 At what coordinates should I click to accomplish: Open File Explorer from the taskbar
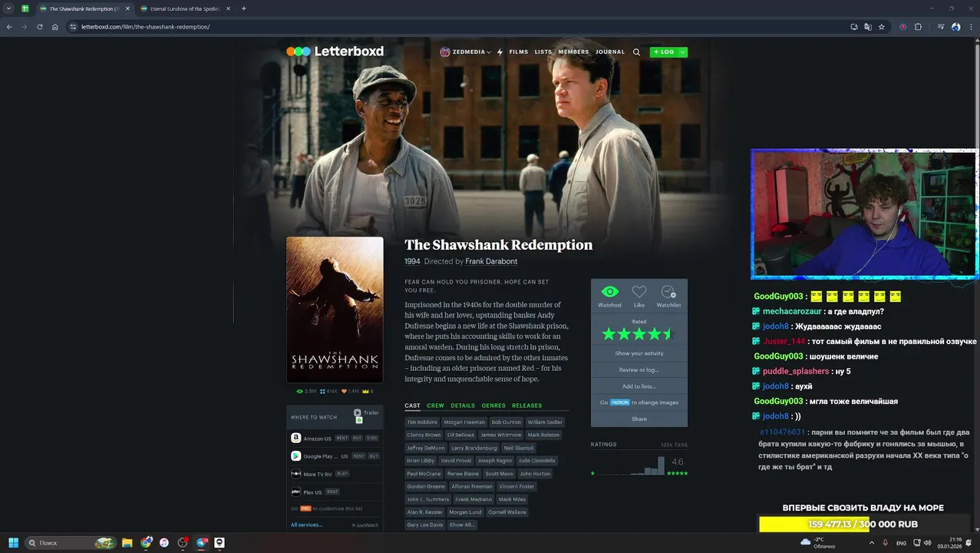point(127,542)
